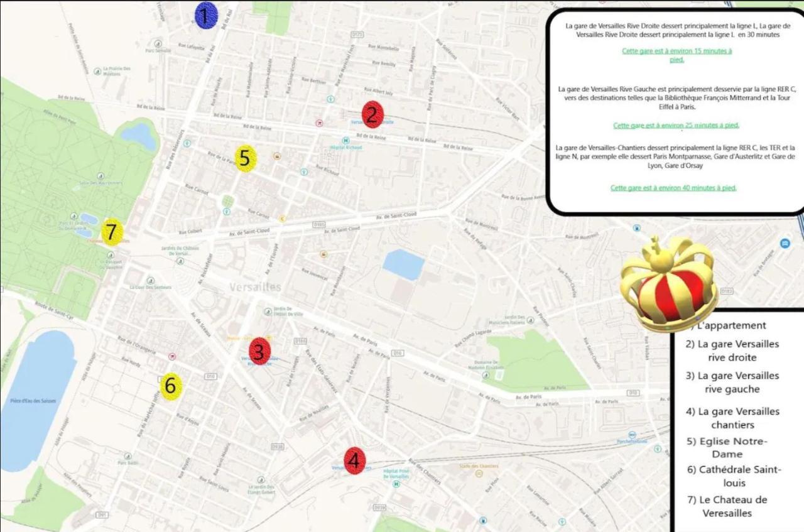Click legend entry '2) La gare Versailles rive droite'
The height and width of the screenshot is (532, 804).
(x=732, y=350)
